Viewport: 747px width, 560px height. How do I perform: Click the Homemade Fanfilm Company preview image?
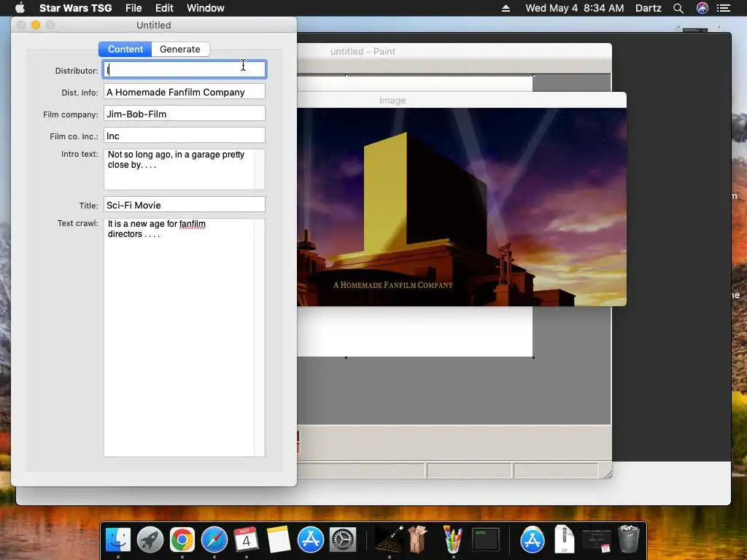[x=462, y=207]
